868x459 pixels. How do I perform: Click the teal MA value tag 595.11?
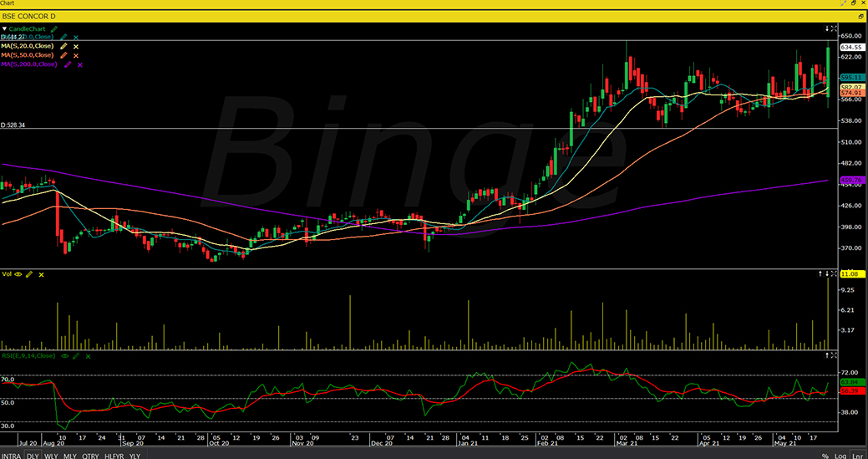click(x=852, y=78)
